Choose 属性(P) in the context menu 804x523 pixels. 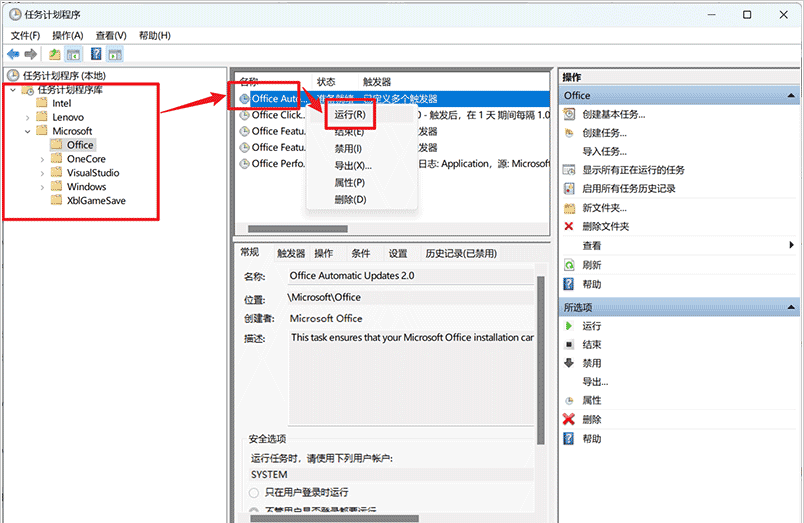[x=350, y=183]
